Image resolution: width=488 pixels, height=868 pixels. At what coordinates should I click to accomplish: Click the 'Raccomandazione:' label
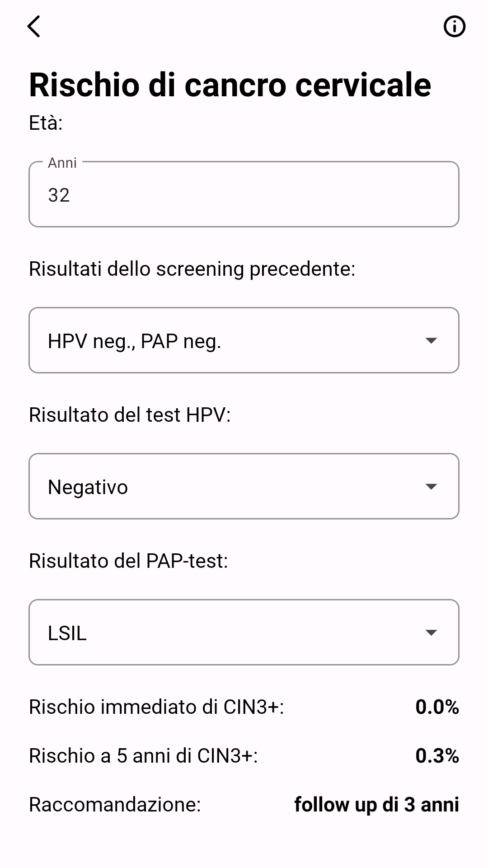click(115, 805)
